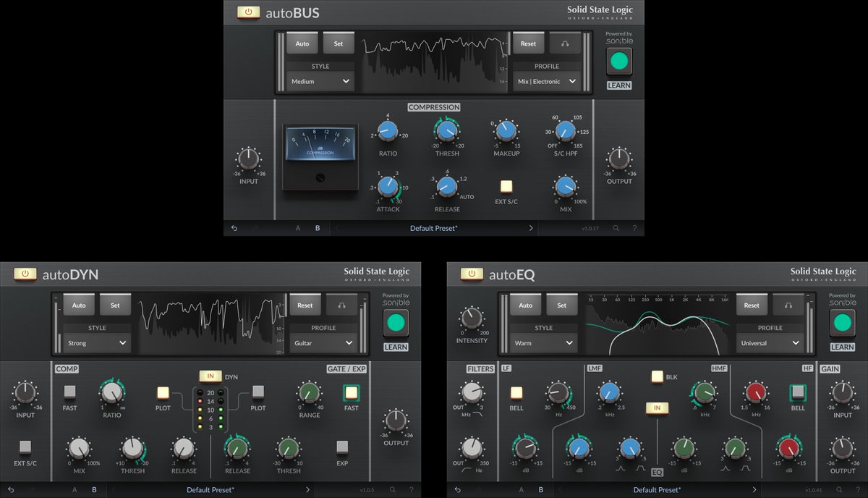Open the STYLE Warm dropdown in autoEQ
The image size is (868, 498).
544,343
